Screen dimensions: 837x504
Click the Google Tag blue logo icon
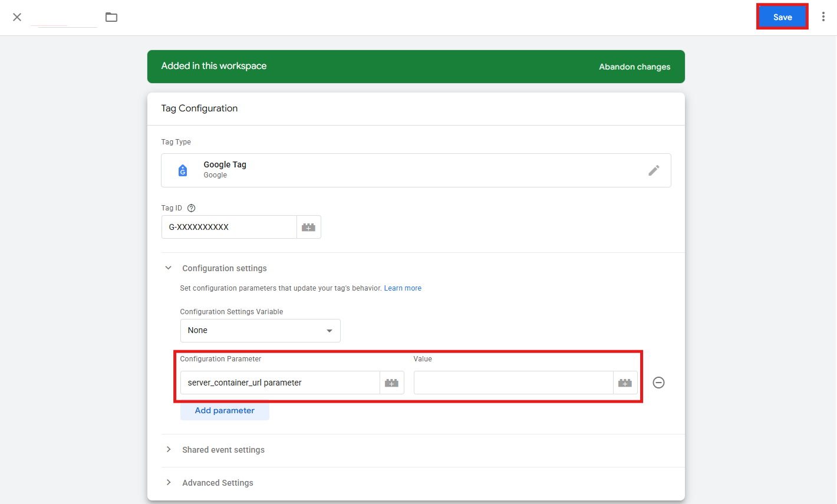(x=183, y=170)
